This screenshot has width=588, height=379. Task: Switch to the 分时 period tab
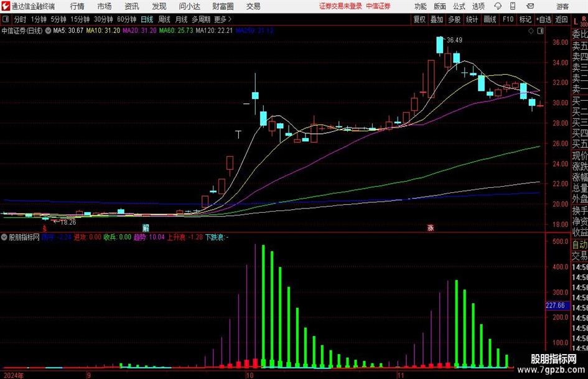click(x=20, y=19)
